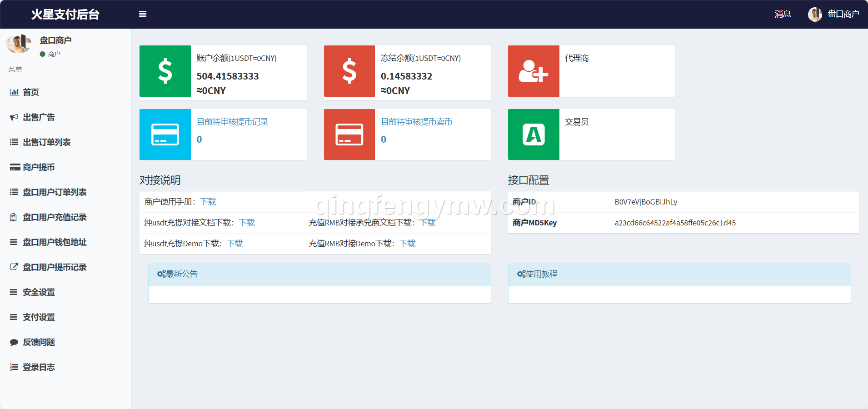Download 纯usdt充提对接文档
868x409 pixels.
[x=247, y=223]
